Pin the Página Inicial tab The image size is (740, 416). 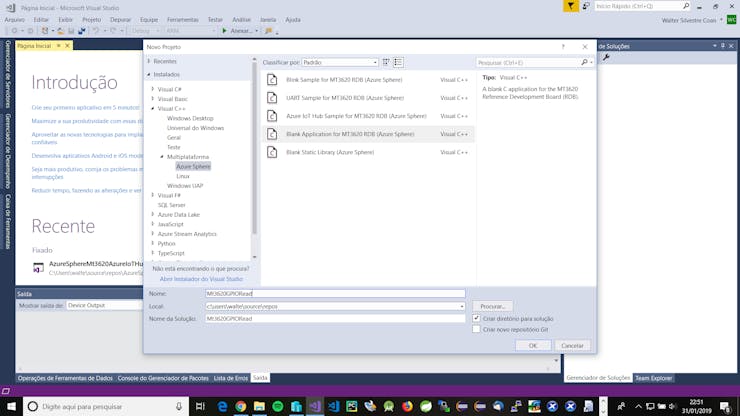pos(59,46)
